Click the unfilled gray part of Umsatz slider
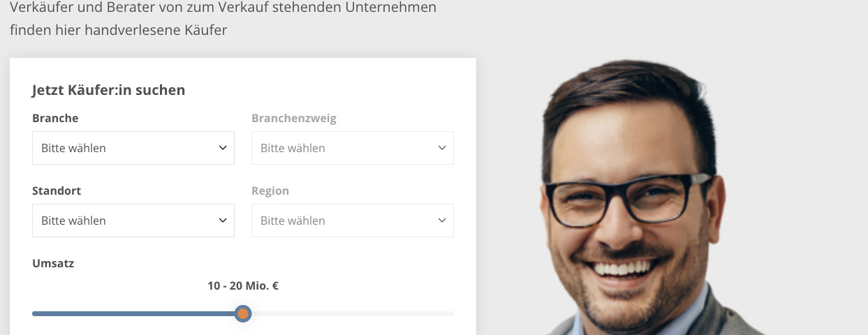 pyautogui.click(x=353, y=314)
